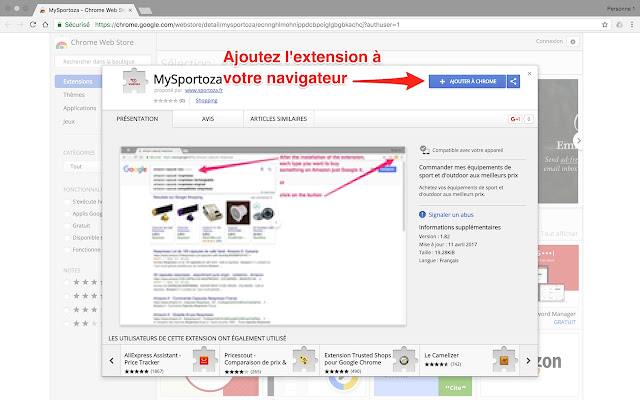640x400 pixels.
Task: Close the MySportoza extension dialog
Action: (529, 73)
